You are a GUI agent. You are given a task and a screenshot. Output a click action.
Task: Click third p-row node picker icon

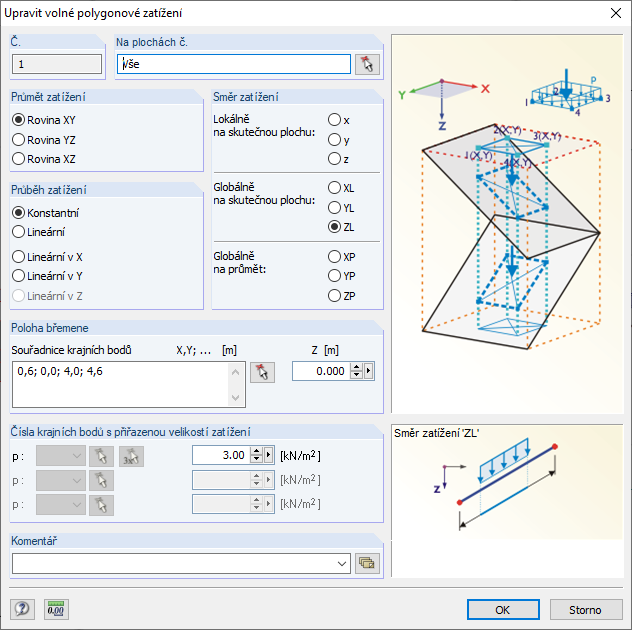(101, 505)
